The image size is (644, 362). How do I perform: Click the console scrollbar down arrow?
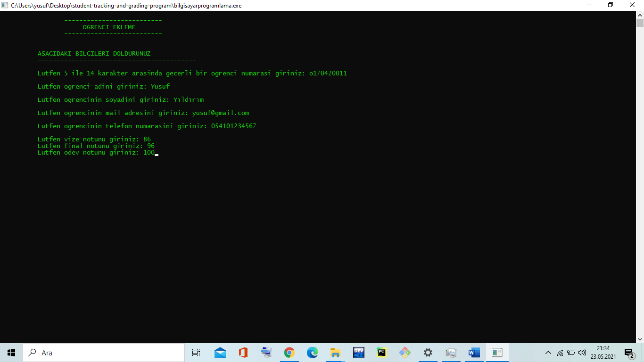coord(640,339)
